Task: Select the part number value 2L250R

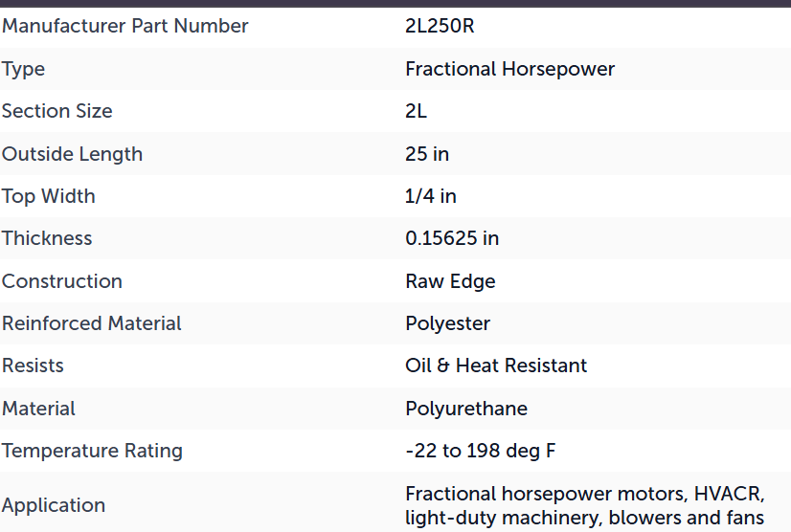Action: coord(440,26)
